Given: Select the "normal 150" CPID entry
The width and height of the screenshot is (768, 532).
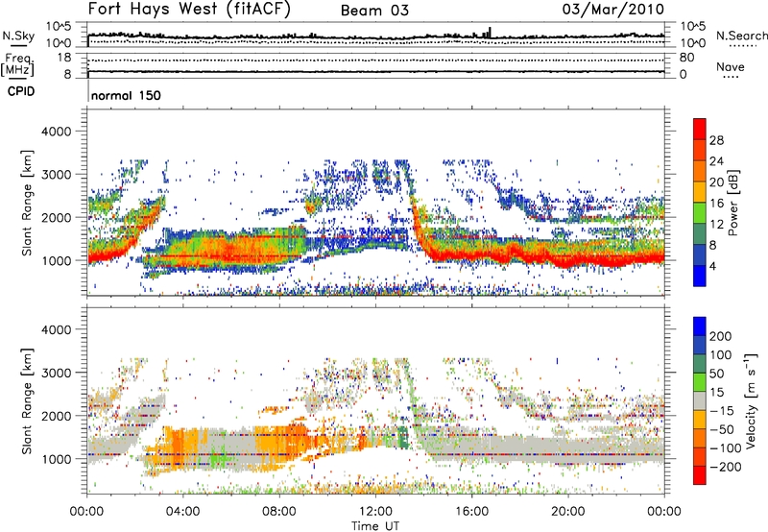Looking at the screenshot, I should point(126,95).
